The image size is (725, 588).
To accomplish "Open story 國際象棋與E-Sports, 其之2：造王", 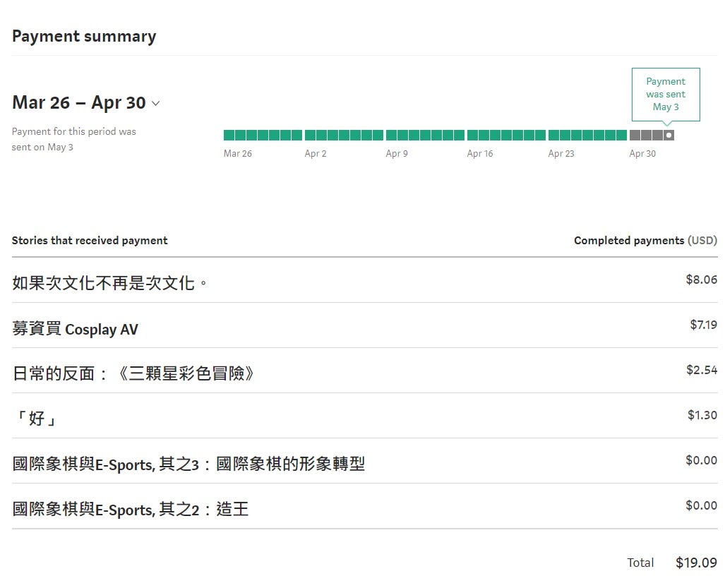I will pos(131,509).
